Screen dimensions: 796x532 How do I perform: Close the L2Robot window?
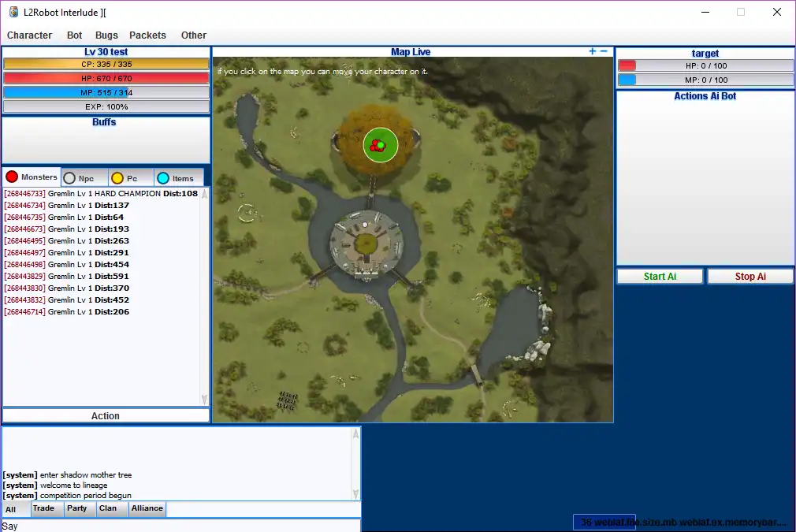(777, 12)
